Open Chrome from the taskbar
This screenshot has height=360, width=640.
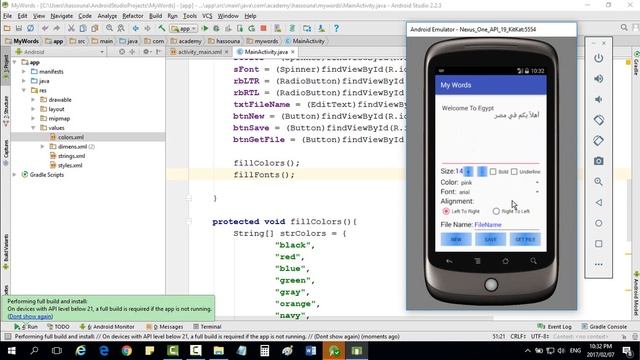(127, 351)
